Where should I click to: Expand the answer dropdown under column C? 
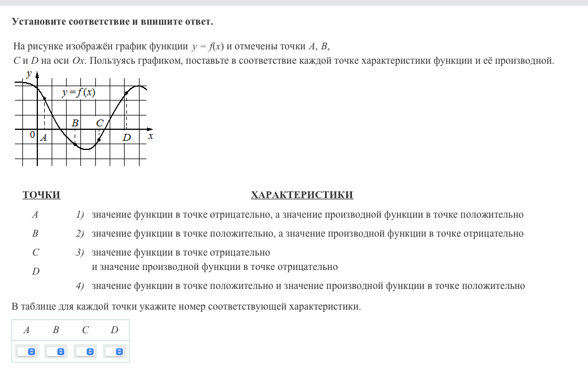pyautogui.click(x=85, y=351)
